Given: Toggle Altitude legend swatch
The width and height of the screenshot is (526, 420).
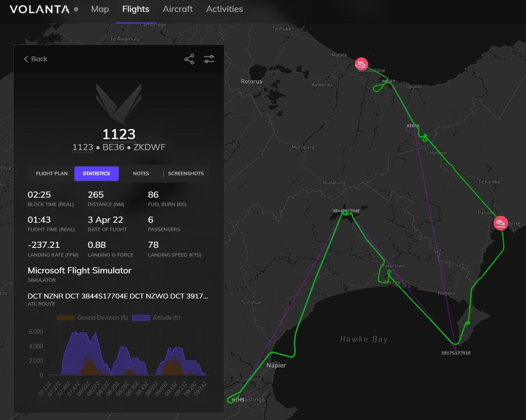Looking at the screenshot, I should [141, 318].
